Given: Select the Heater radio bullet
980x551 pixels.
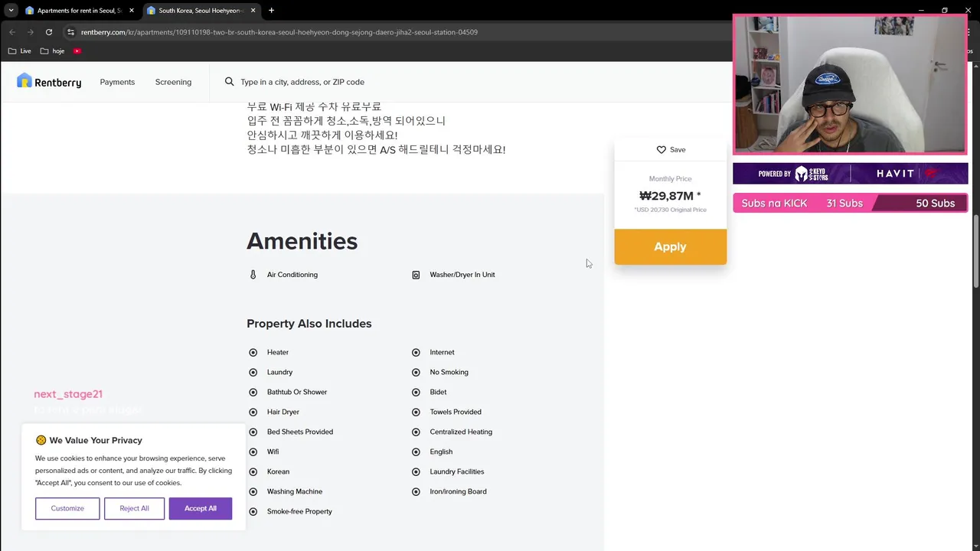Looking at the screenshot, I should pos(253,352).
